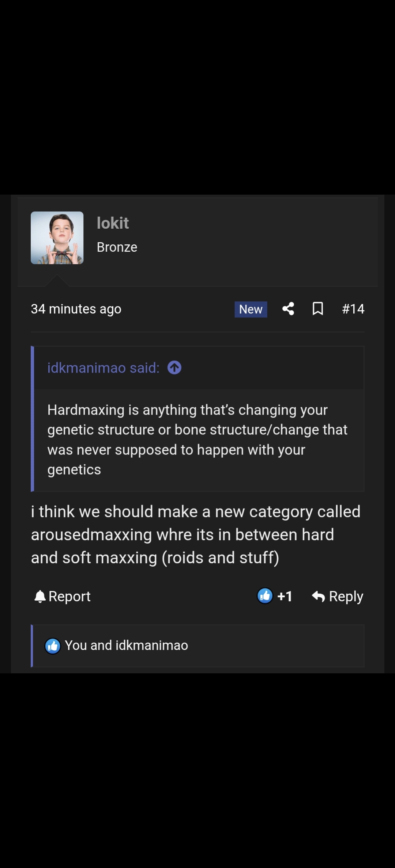
Task: Click the 'idkmanimao said:' quote header
Action: (x=104, y=368)
